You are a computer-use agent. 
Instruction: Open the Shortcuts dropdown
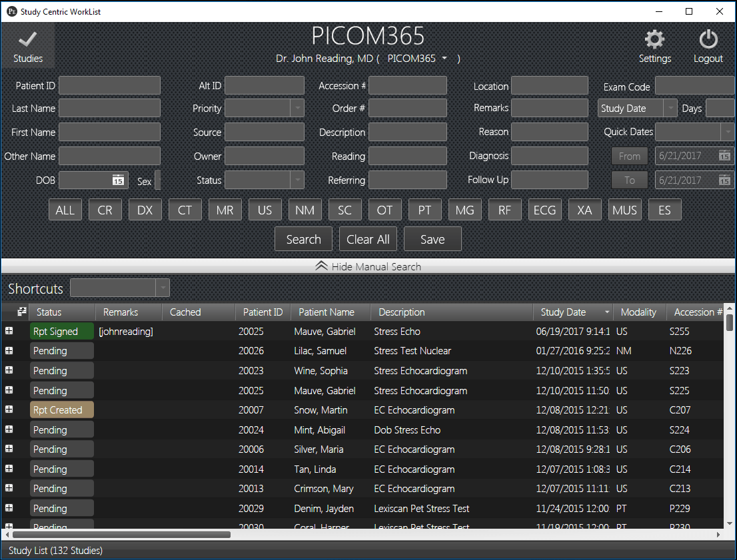tap(163, 287)
